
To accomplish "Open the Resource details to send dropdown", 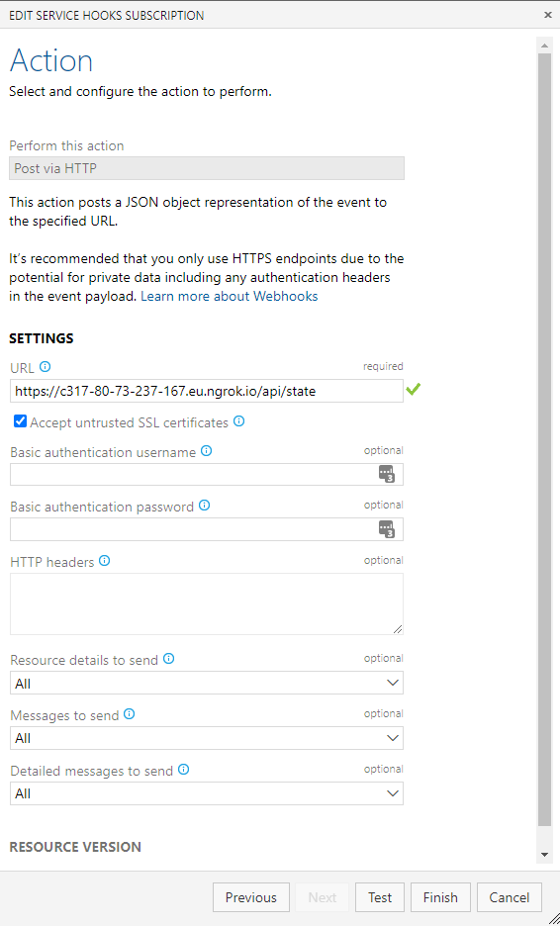I will [207, 683].
